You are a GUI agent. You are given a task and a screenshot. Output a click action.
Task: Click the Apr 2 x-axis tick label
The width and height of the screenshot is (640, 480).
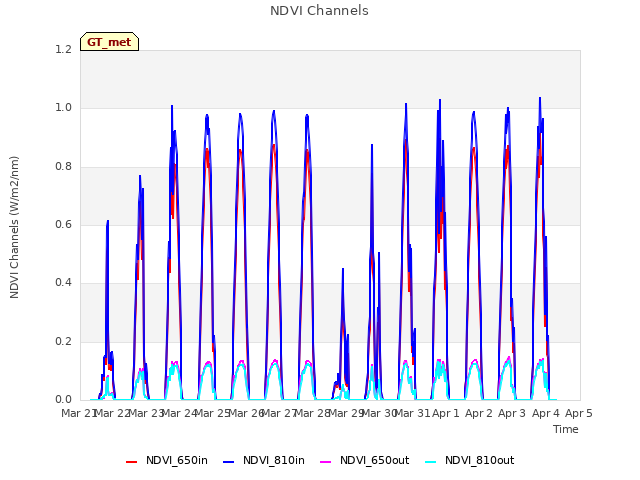point(479,413)
